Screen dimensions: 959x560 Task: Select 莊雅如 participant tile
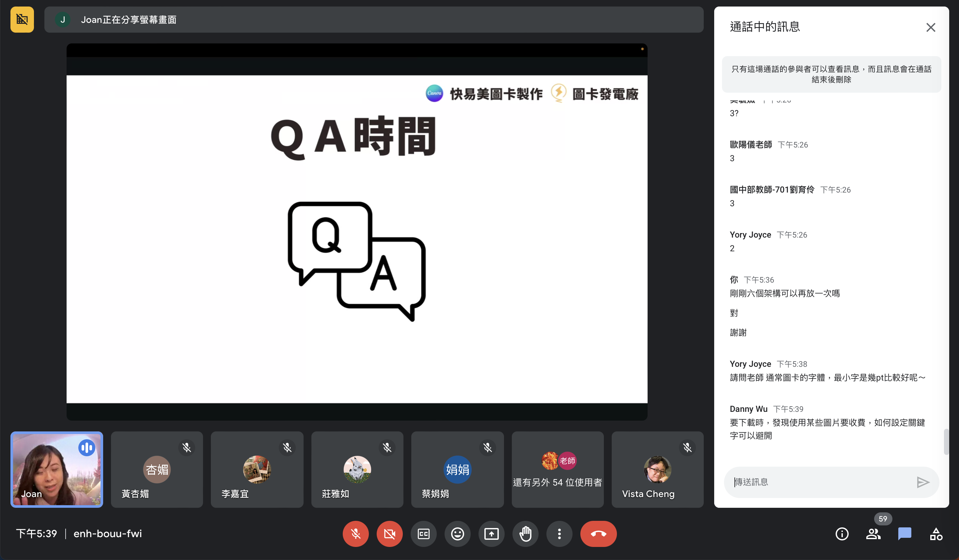pos(357,469)
